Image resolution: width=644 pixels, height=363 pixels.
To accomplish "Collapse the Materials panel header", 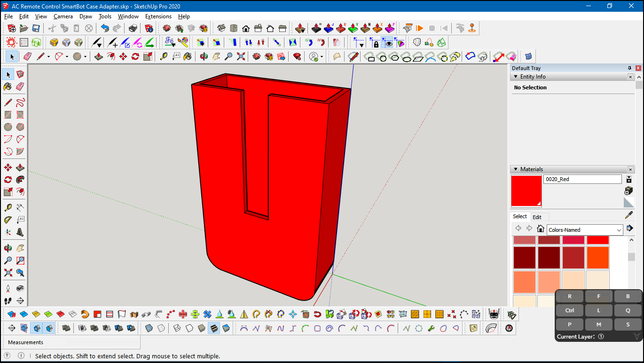I will point(516,169).
